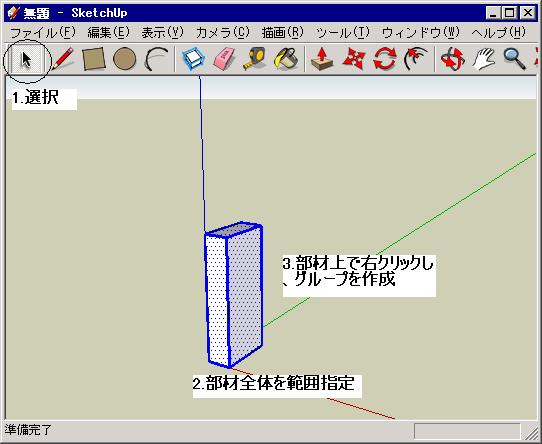The image size is (542, 444).
Task: Select the Orbit camera tool
Action: click(452, 59)
